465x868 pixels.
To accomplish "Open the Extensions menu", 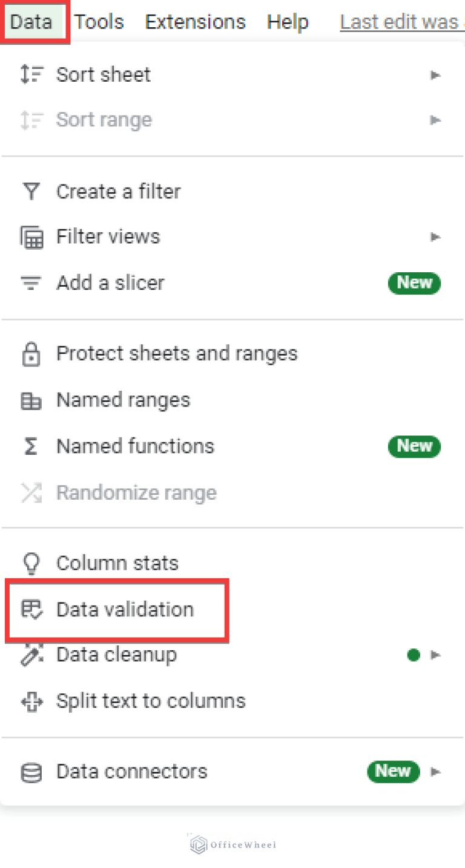I will 195,22.
